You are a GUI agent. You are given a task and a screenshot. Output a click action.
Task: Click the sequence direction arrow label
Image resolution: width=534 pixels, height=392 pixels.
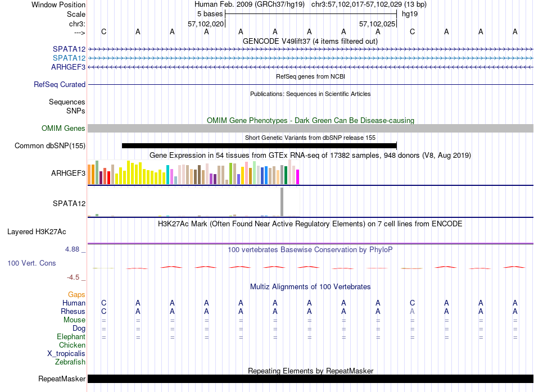[79, 33]
